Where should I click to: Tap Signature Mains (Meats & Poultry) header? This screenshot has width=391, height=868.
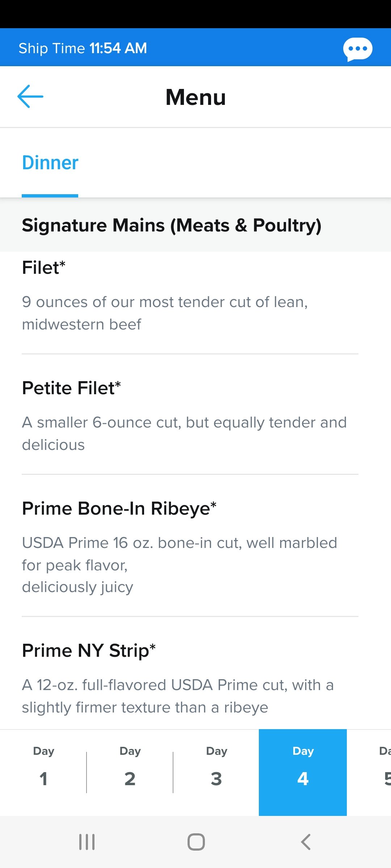point(172,225)
